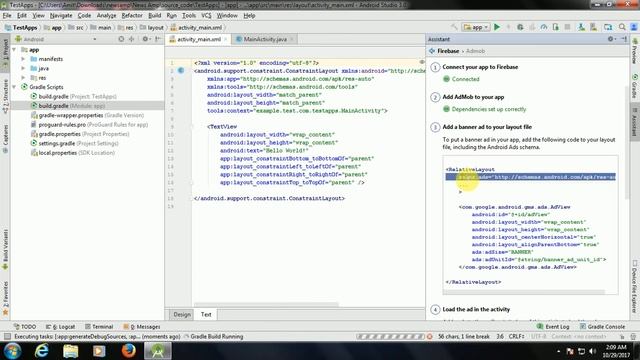Select the Text editor tab
The image size is (640, 360).
point(206,314)
